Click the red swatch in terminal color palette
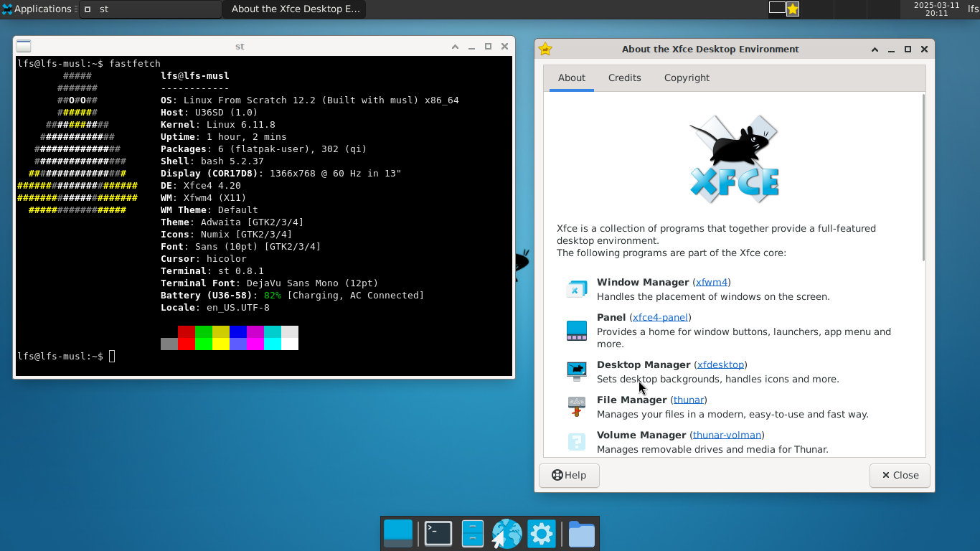Image resolution: width=980 pixels, height=551 pixels. pos(187,332)
